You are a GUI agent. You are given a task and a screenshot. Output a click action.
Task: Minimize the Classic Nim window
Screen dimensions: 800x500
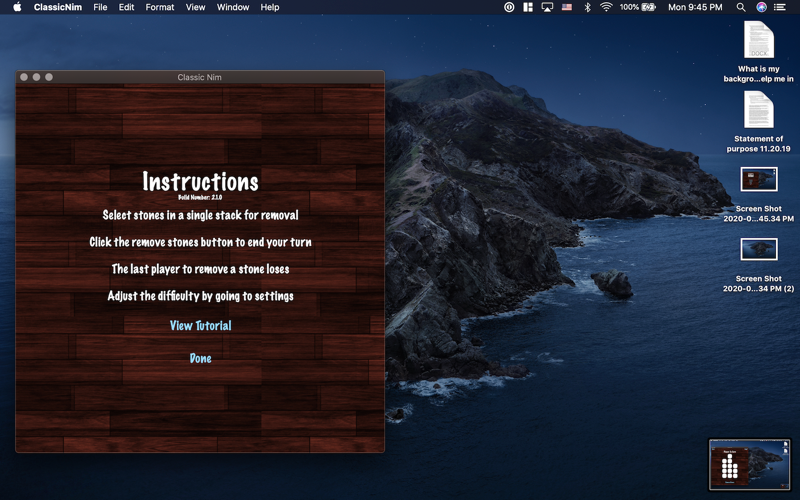36,77
